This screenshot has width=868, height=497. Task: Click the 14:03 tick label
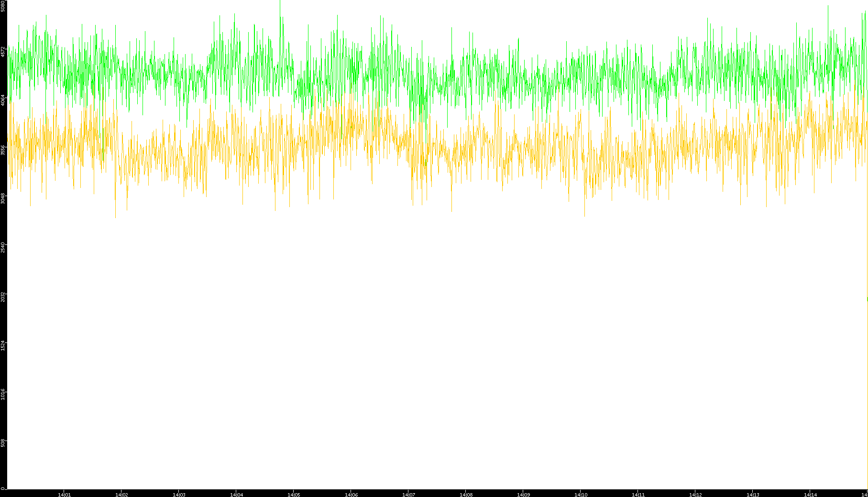coord(179,495)
